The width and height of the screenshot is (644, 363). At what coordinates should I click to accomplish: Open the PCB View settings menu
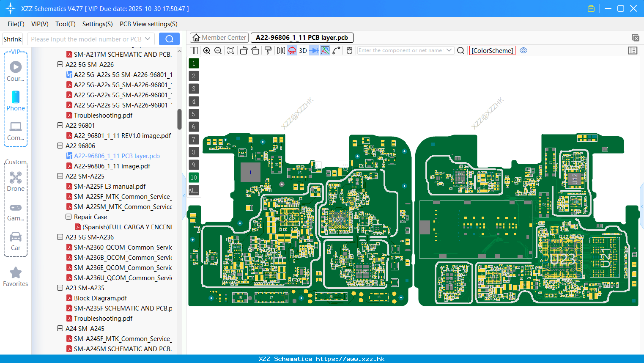(148, 24)
